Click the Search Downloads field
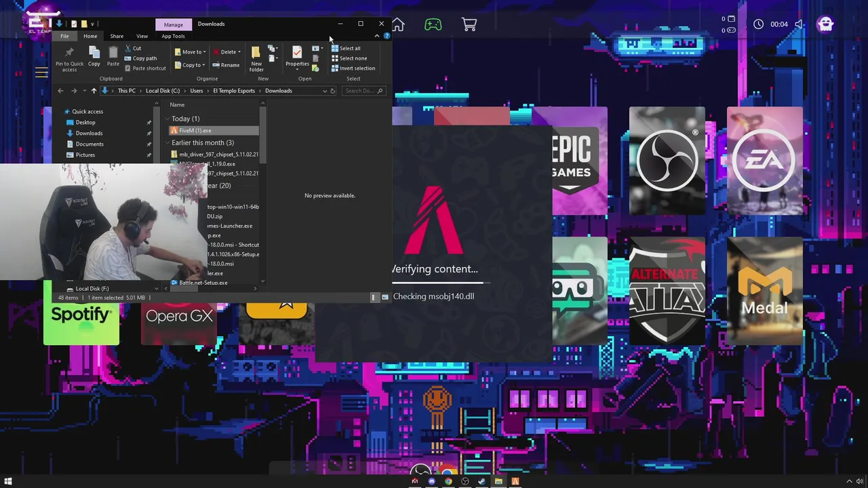The image size is (868, 488). [x=364, y=91]
